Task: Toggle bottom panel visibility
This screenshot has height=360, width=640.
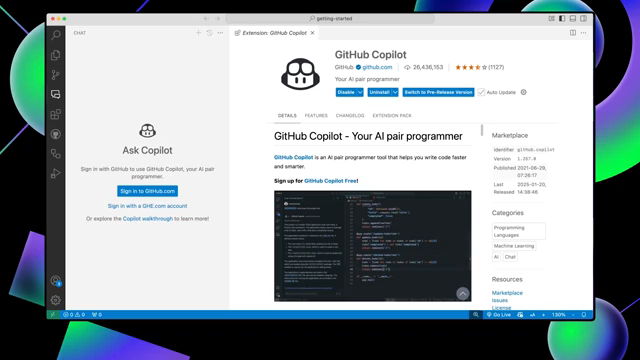Action: pyautogui.click(x=573, y=18)
